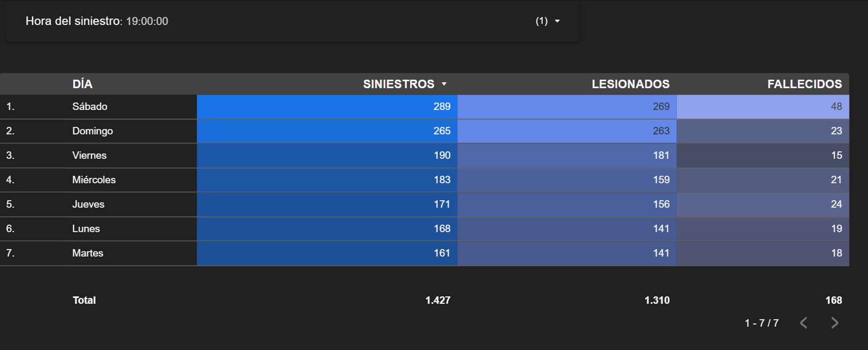Go to previous page arrow

(804, 323)
